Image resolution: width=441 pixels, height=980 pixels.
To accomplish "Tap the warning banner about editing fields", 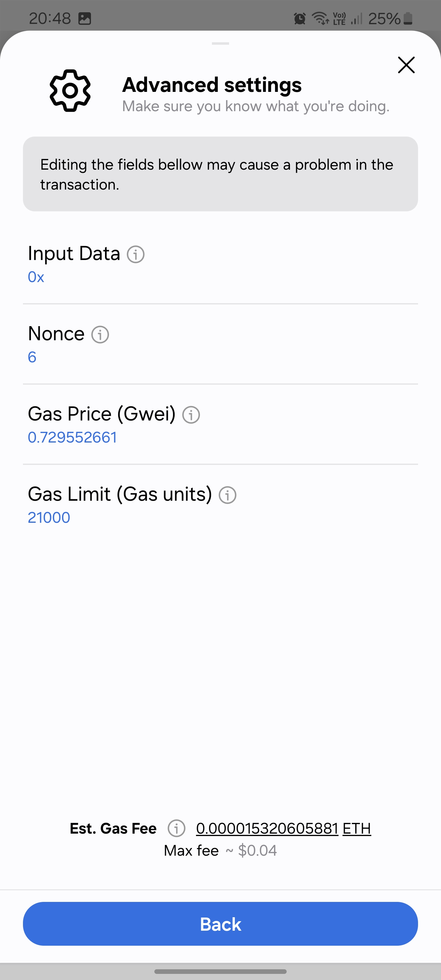I will [220, 174].
